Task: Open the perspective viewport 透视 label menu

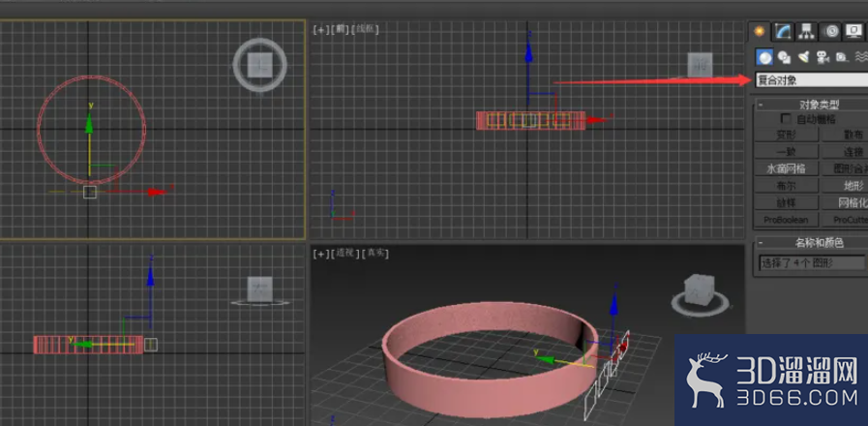Action: coord(345,254)
